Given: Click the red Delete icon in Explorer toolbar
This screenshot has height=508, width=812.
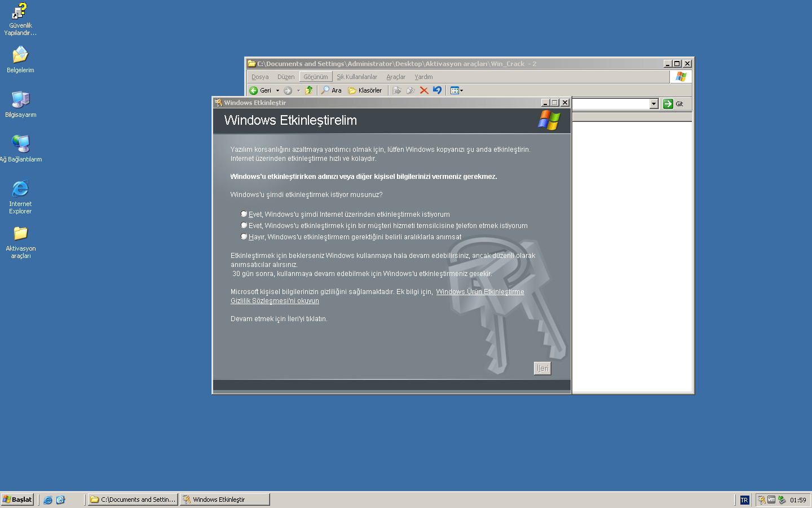Looking at the screenshot, I should pyautogui.click(x=424, y=90).
